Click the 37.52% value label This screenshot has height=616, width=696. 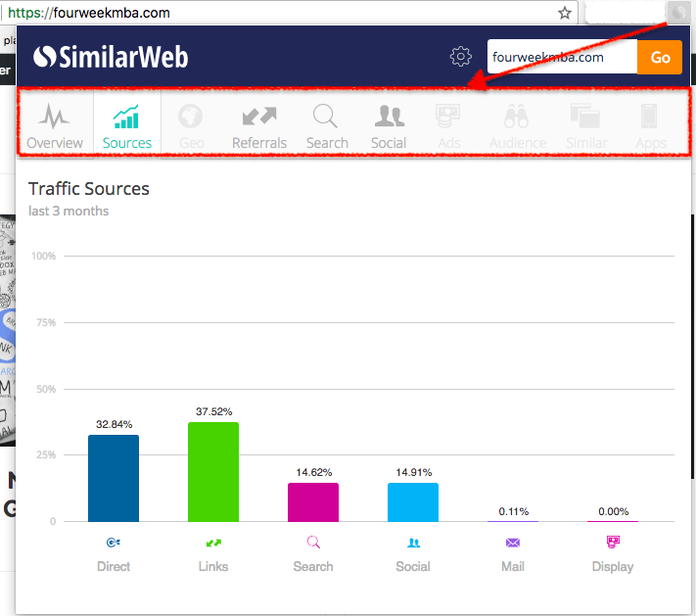(x=214, y=411)
